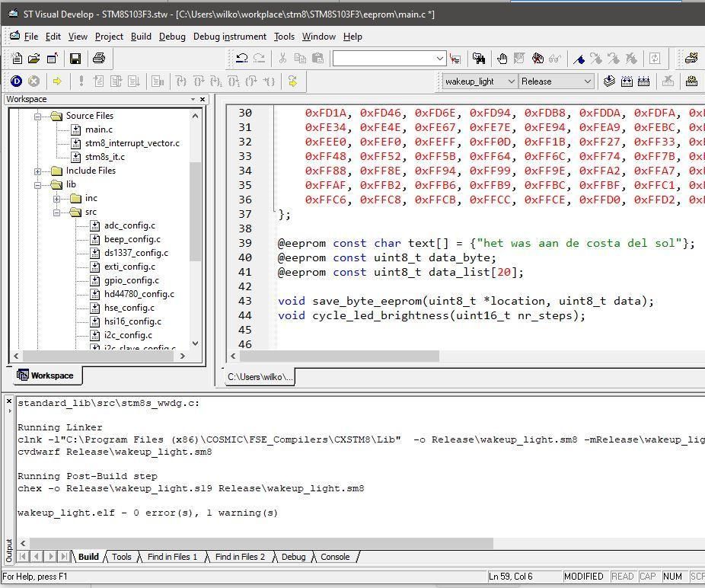The height and width of the screenshot is (588, 705).
Task: Undo the last edit via toolbar arrow
Action: click(242, 59)
